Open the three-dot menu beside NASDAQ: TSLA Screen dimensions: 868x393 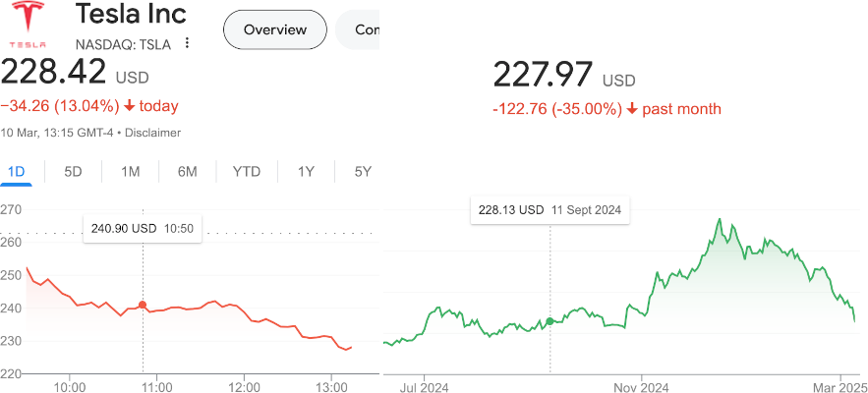pyautogui.click(x=187, y=44)
